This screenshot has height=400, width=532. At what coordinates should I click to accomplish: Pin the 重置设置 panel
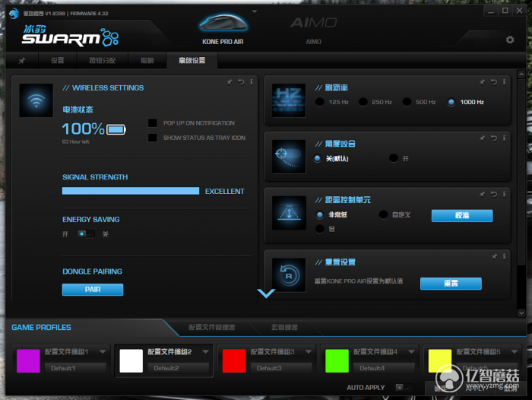click(x=494, y=256)
